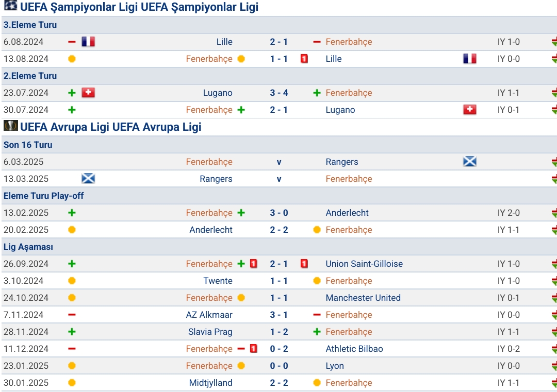Click the UEFA Champions League logo icon
The image size is (557, 392).
point(11,5)
